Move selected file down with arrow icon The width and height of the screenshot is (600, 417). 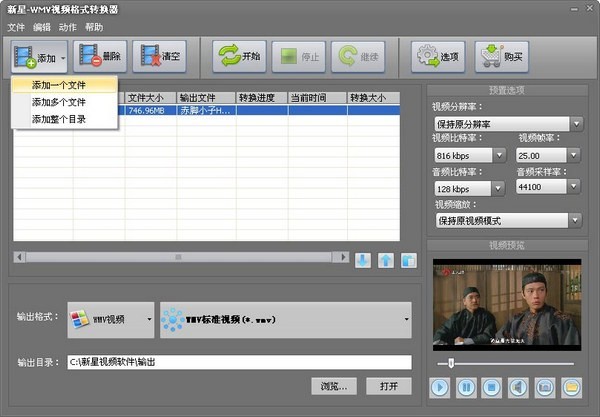362,260
